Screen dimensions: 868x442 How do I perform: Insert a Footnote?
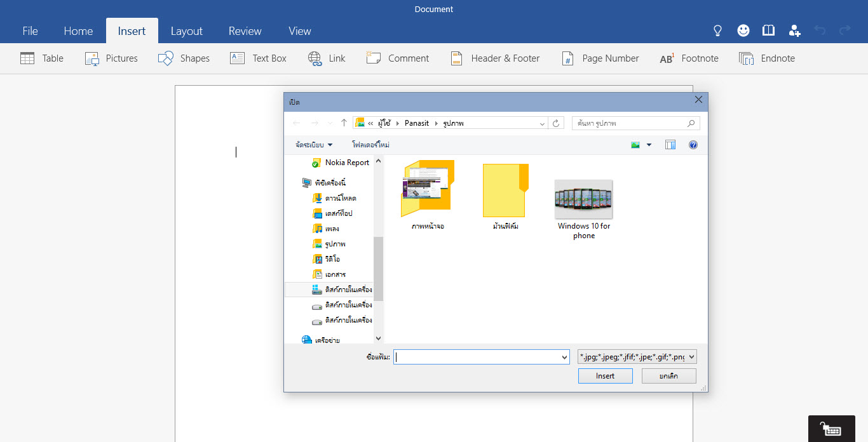(x=667, y=58)
